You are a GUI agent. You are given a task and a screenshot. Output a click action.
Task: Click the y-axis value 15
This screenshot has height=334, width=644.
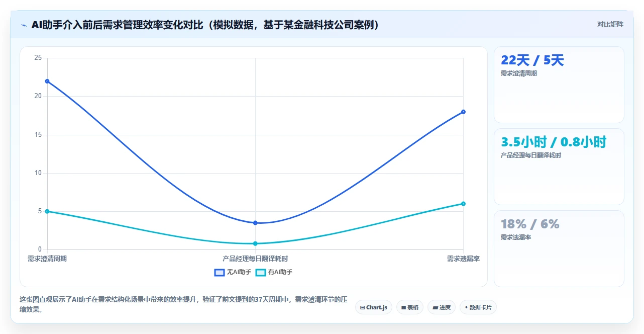[x=38, y=135]
